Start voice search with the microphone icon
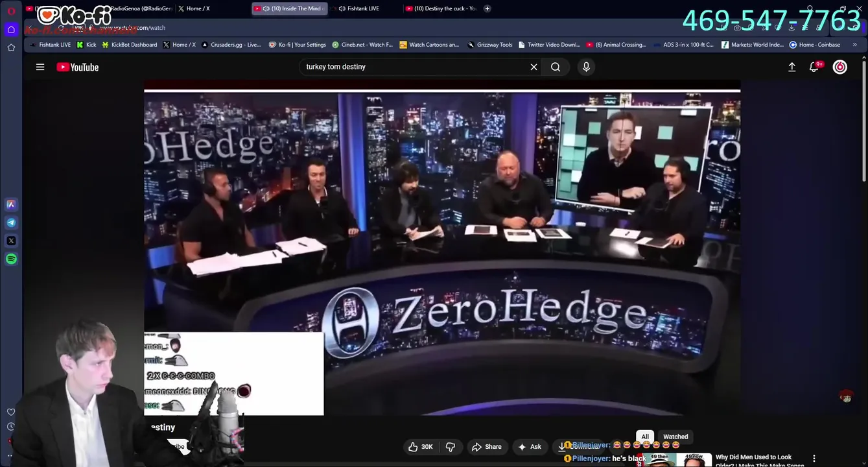 pyautogui.click(x=586, y=67)
